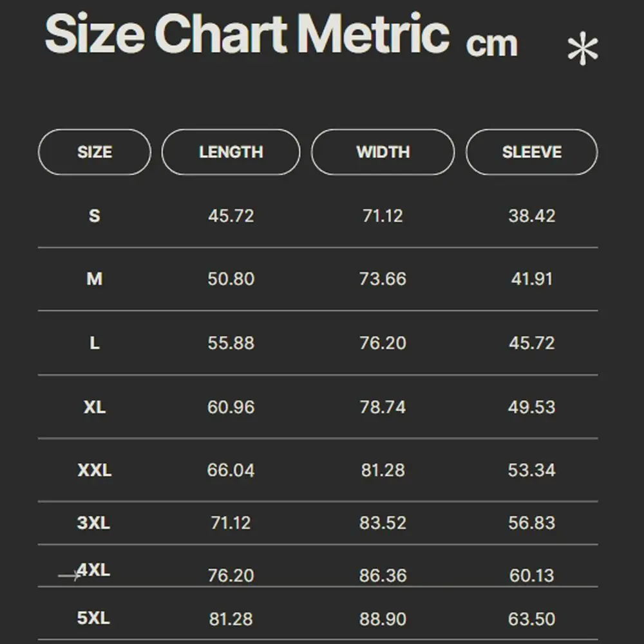Choose the 3XL size row label
644x644 pixels.
tap(94, 522)
